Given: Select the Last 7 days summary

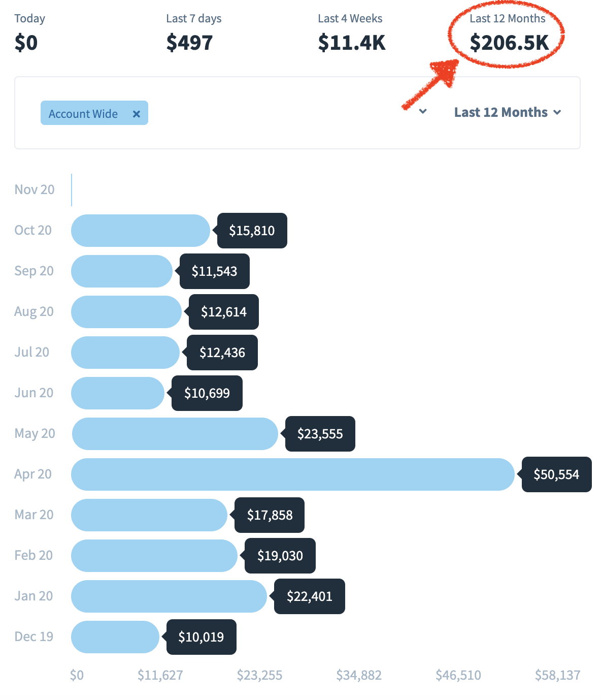Looking at the screenshot, I should (x=194, y=34).
